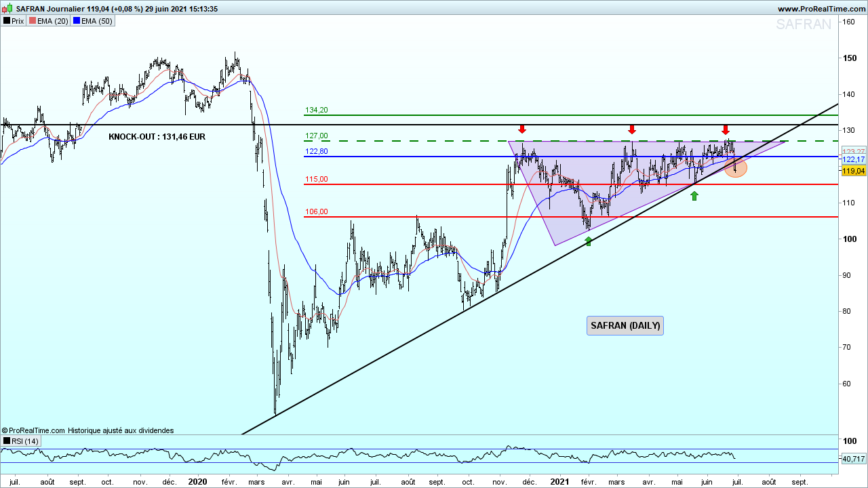Click the RSI (14) indicator label
The image size is (868, 488).
click(21, 441)
